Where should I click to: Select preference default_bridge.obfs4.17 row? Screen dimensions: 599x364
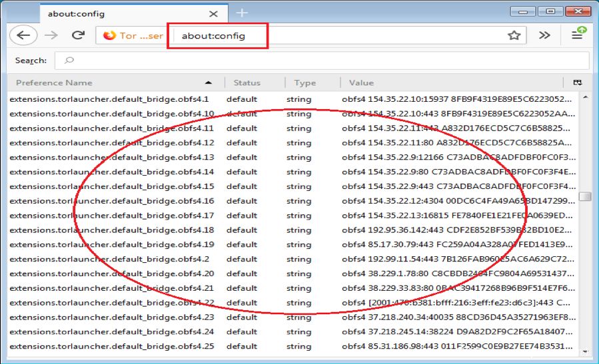[x=293, y=215]
